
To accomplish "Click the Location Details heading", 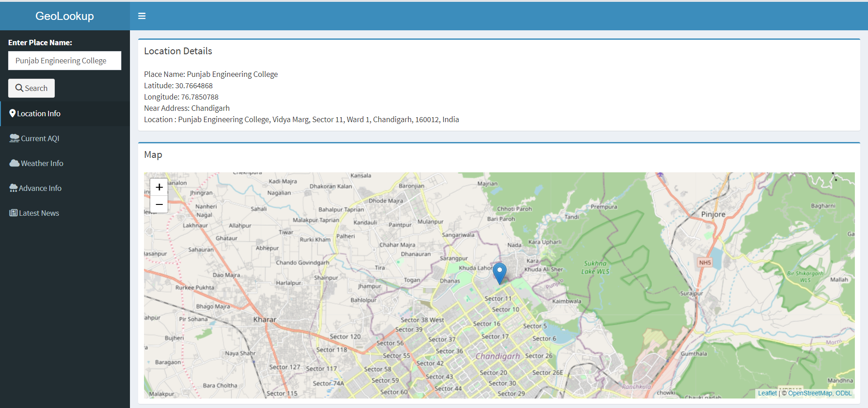I will pos(178,51).
